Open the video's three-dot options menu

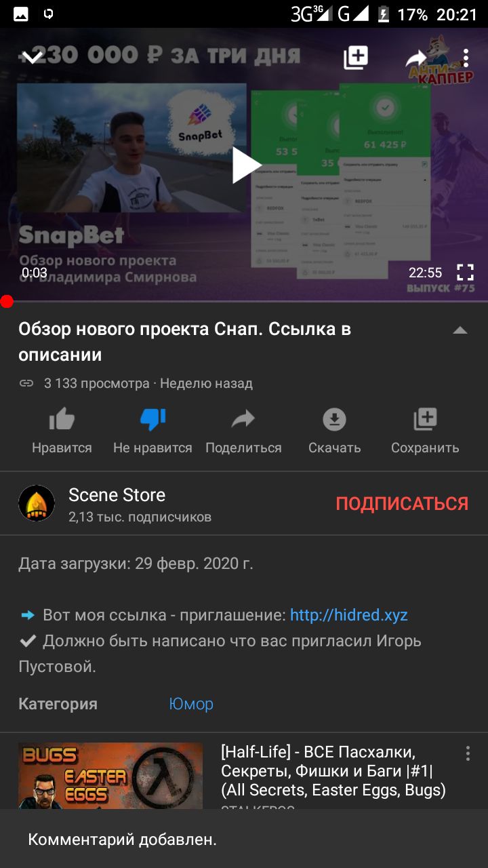click(x=466, y=58)
